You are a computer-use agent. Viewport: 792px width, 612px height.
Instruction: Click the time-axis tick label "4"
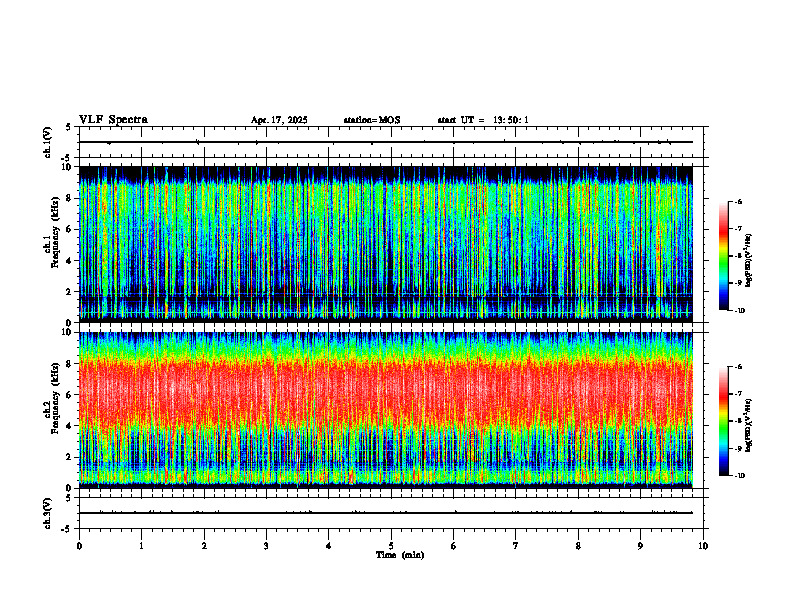point(329,546)
